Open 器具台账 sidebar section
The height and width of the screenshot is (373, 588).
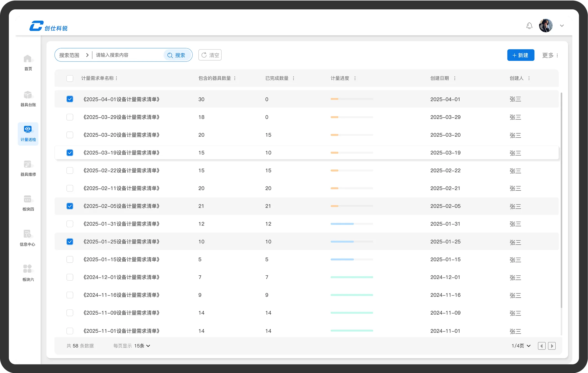click(x=28, y=99)
